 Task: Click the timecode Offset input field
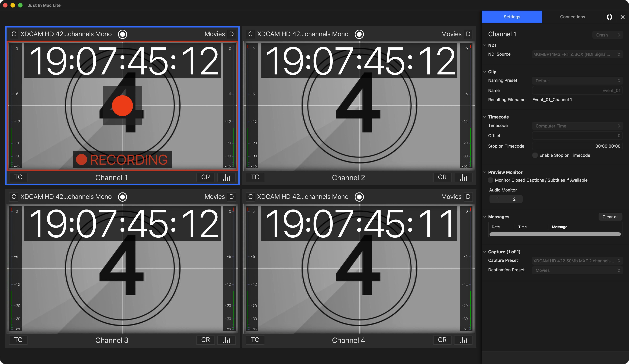[x=577, y=136]
